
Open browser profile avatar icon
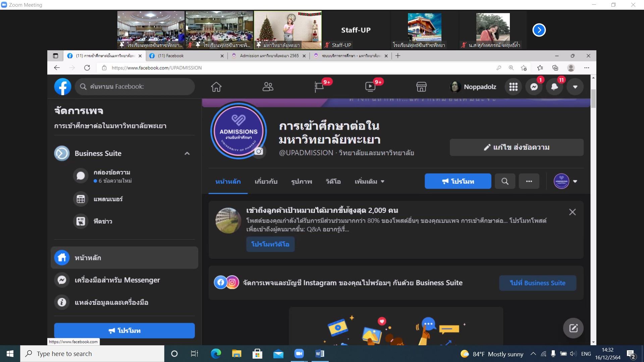click(571, 68)
